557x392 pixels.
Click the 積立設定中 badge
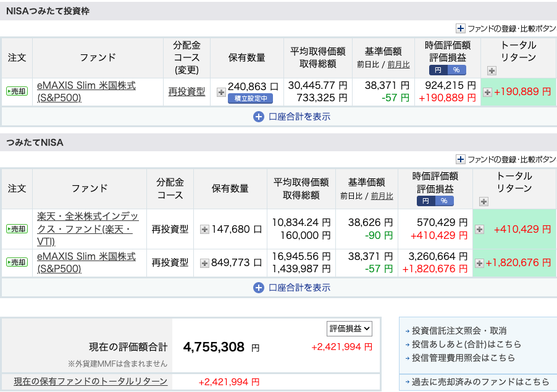pyautogui.click(x=251, y=98)
